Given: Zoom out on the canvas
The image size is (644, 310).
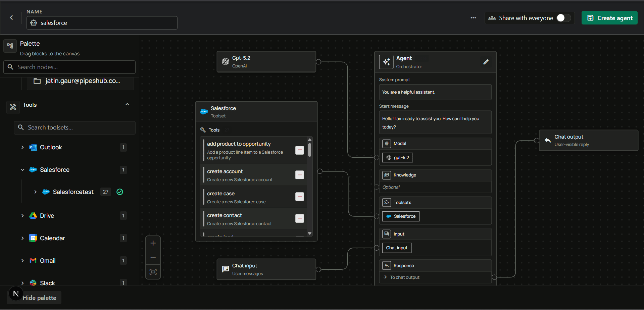Looking at the screenshot, I should click(153, 258).
